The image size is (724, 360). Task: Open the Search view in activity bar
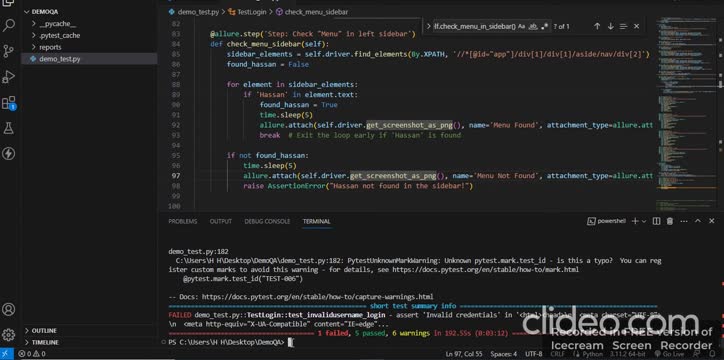point(8,25)
